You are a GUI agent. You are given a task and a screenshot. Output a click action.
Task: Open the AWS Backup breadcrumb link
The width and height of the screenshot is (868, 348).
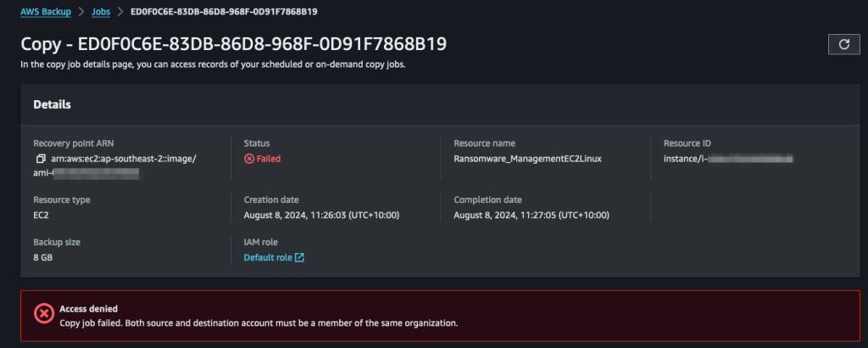46,12
